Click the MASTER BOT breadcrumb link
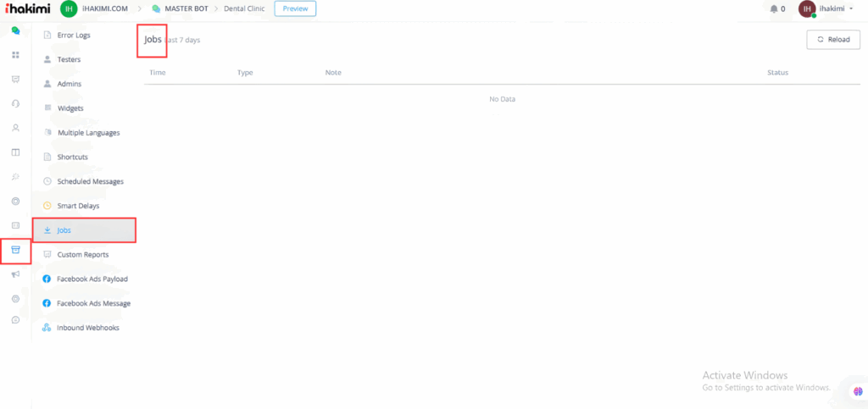Viewport: 868px width, 409px height. point(184,9)
